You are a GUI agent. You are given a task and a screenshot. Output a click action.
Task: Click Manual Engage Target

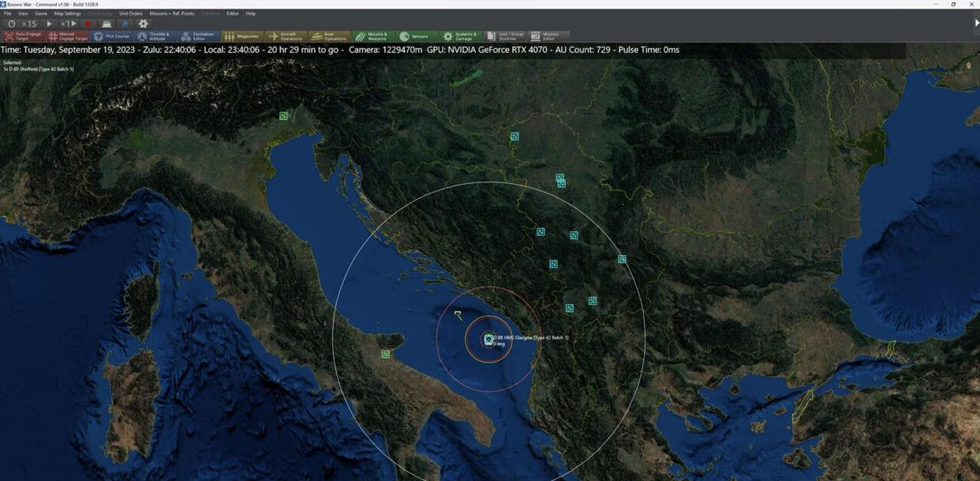[x=68, y=36]
